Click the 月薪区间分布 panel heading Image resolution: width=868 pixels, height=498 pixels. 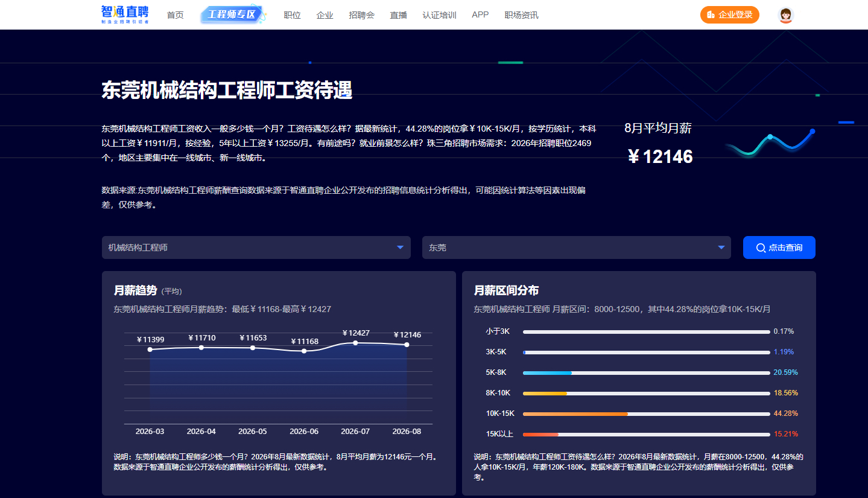[x=506, y=290]
